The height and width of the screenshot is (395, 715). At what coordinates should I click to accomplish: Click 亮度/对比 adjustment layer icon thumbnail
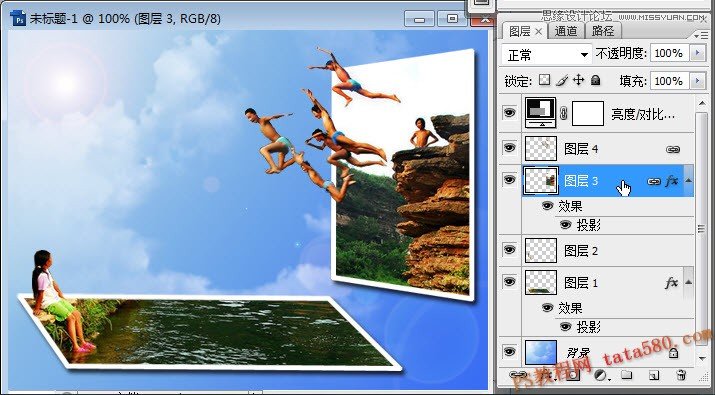[540, 112]
